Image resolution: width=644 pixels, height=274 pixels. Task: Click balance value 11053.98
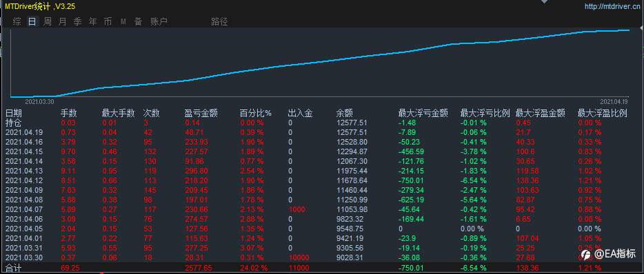click(352, 209)
